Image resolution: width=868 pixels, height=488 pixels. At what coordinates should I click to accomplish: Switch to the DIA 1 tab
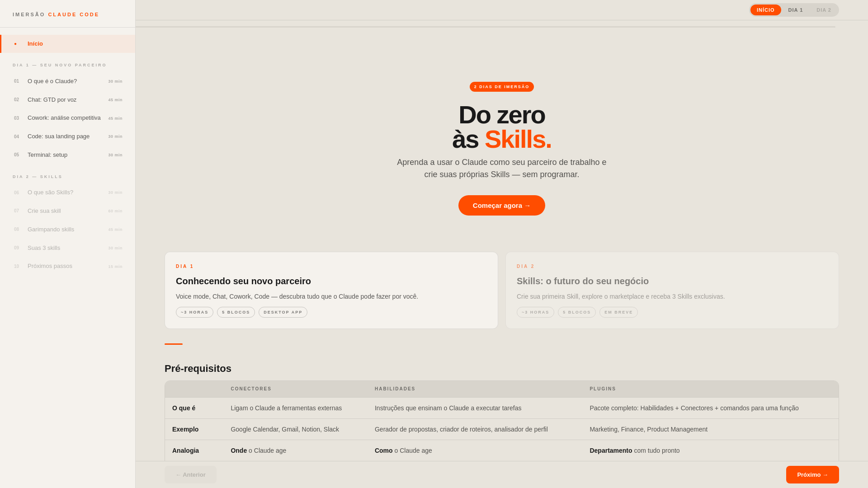(x=795, y=10)
